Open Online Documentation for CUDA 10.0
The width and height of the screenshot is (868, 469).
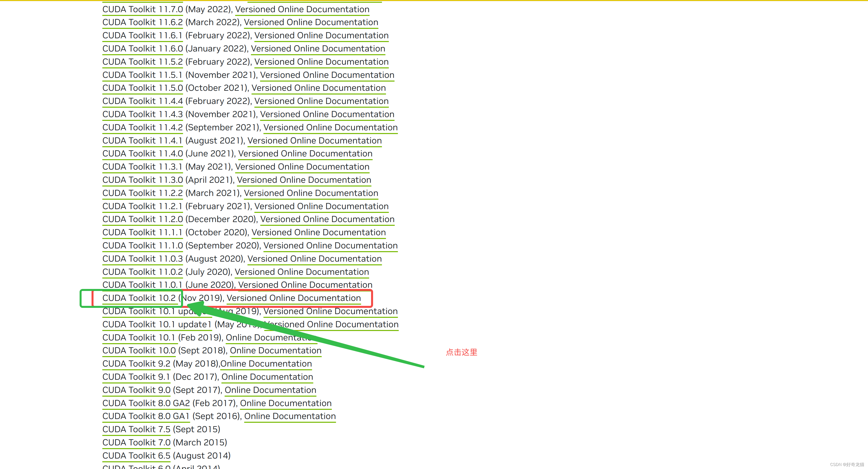[276, 351]
